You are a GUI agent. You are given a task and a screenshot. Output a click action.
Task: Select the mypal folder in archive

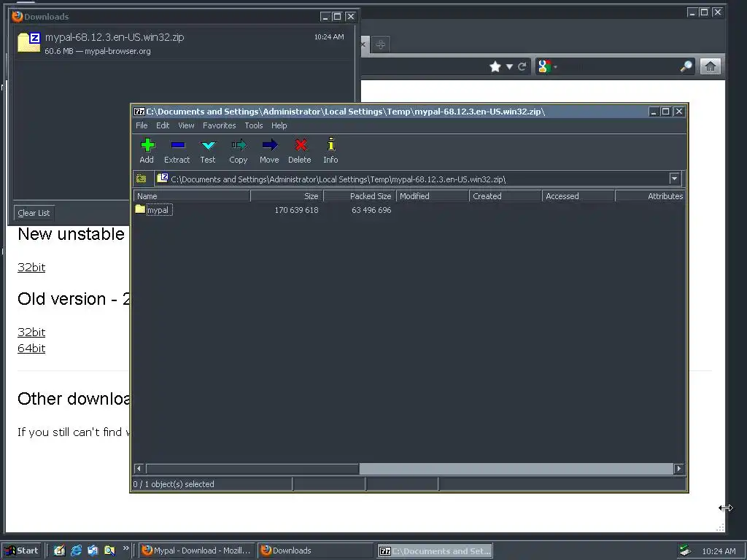click(153, 210)
